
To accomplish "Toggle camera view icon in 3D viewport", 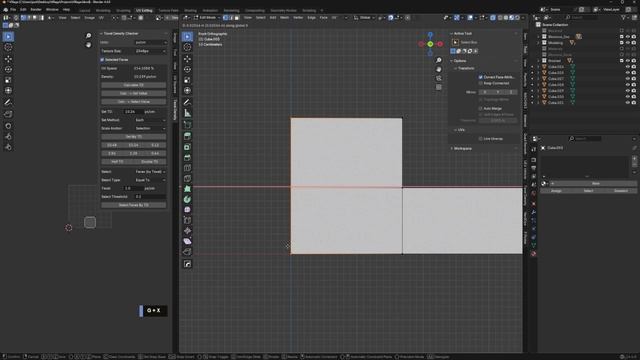I will pyautogui.click(x=439, y=78).
